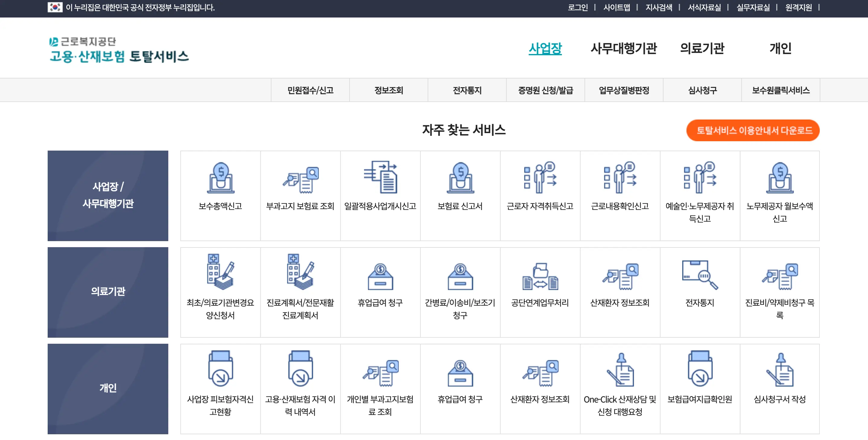Select the 근로자 자격취득신고 icon
This screenshot has height=440, width=868.
[x=540, y=177]
